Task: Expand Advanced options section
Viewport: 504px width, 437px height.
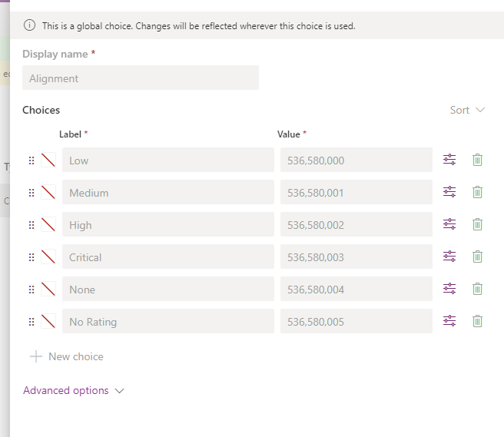Action: coord(73,390)
